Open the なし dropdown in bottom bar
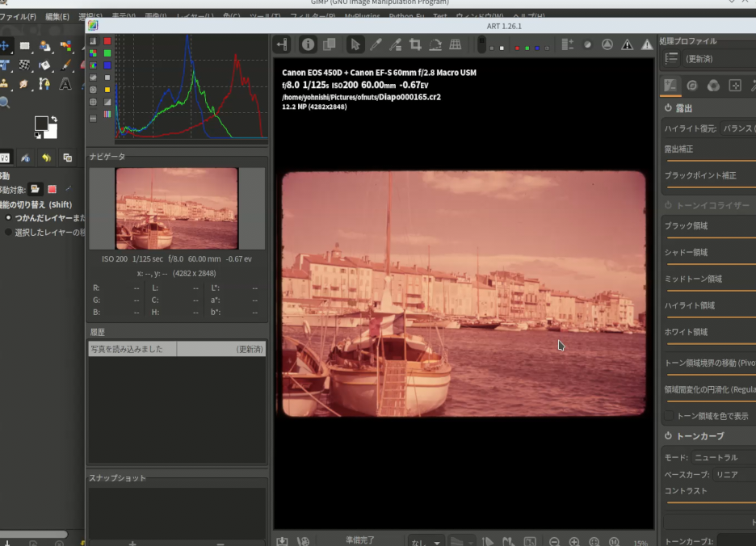756x546 pixels. (x=425, y=542)
